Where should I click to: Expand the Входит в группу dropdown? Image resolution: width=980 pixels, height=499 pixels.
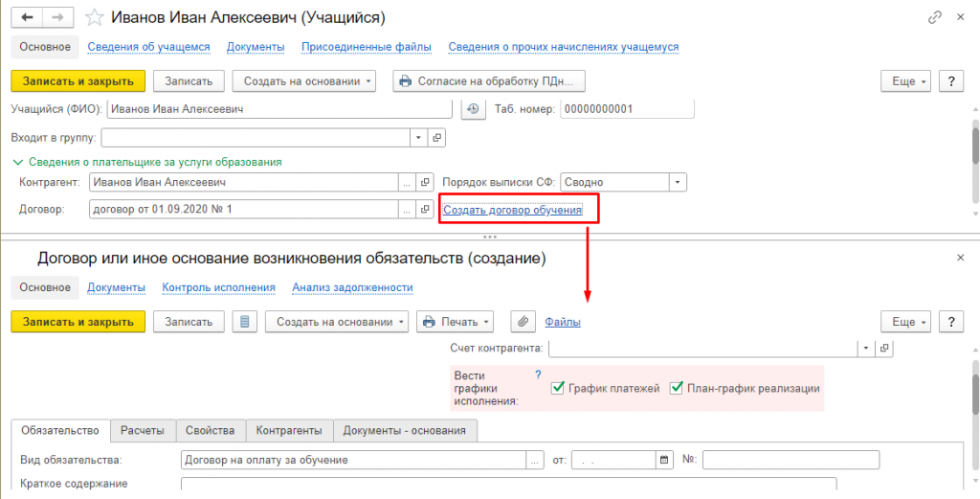(x=419, y=137)
